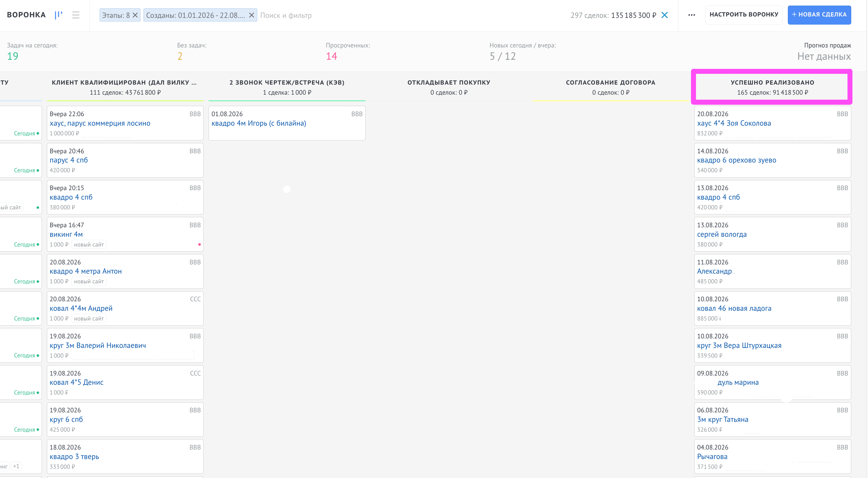Remove the Созданы date filter chip

click(251, 15)
